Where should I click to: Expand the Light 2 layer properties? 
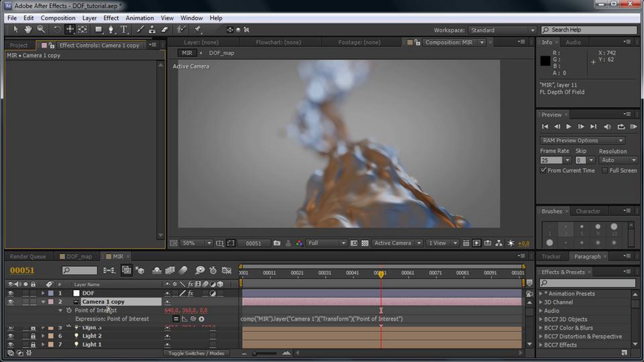[x=43, y=336]
